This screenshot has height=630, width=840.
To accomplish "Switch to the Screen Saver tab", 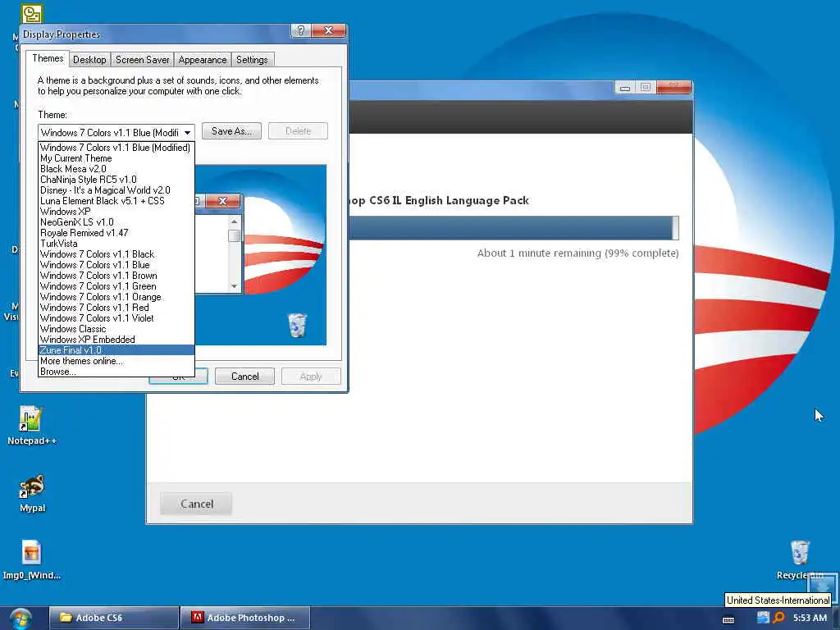I will pos(143,59).
